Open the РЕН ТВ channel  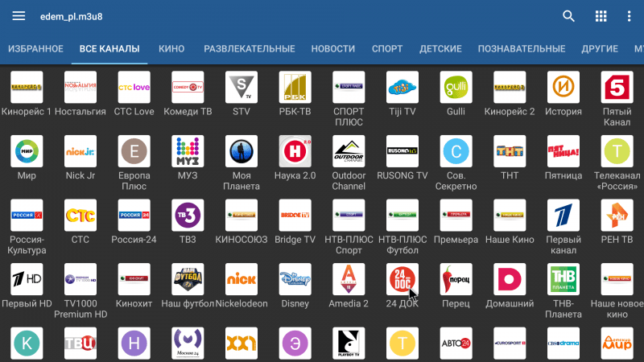click(x=617, y=215)
